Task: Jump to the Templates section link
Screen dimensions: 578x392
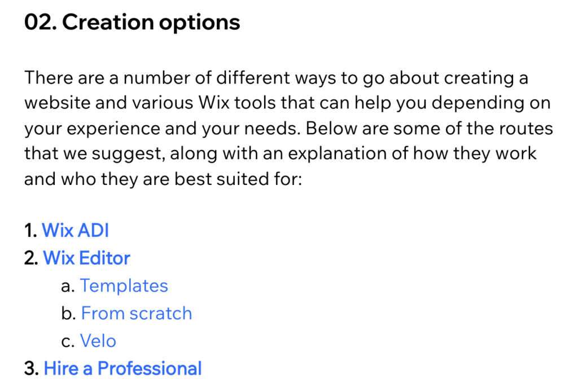Action: [124, 286]
